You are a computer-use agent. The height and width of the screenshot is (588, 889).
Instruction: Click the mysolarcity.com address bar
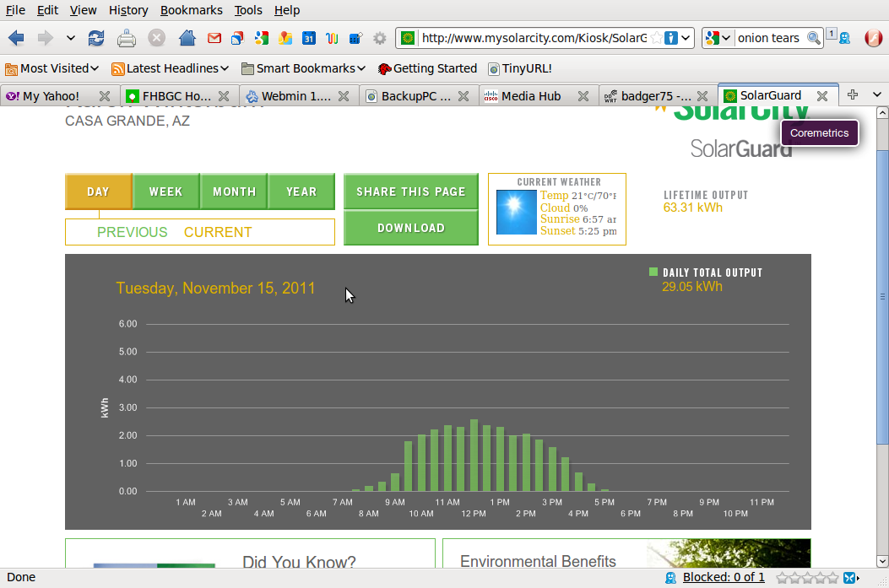(534, 38)
